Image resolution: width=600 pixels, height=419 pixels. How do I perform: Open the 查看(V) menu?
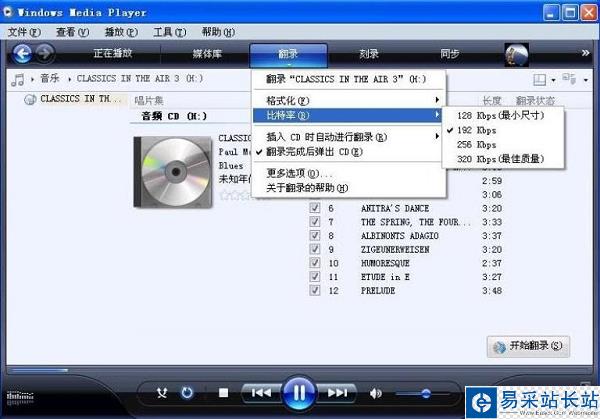pos(72,32)
